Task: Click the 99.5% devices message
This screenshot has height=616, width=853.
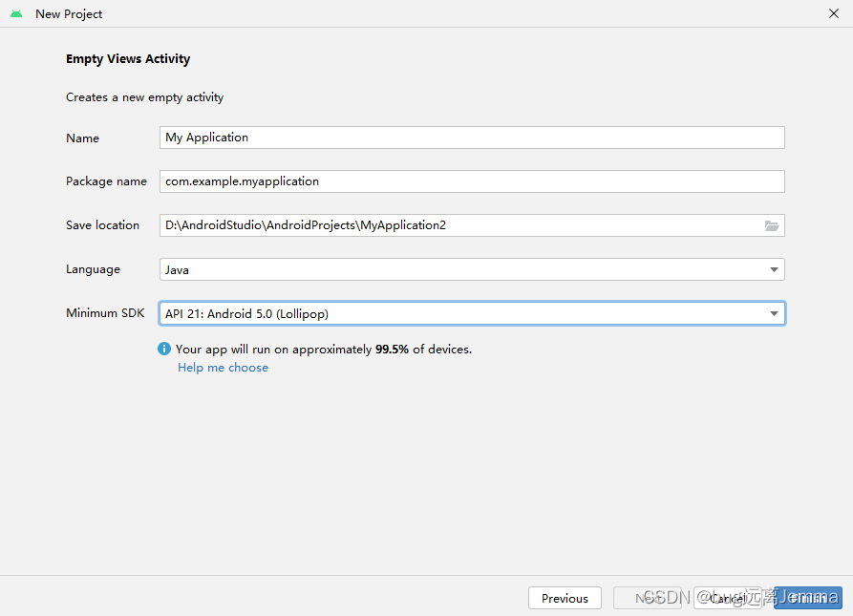Action: [x=324, y=349]
